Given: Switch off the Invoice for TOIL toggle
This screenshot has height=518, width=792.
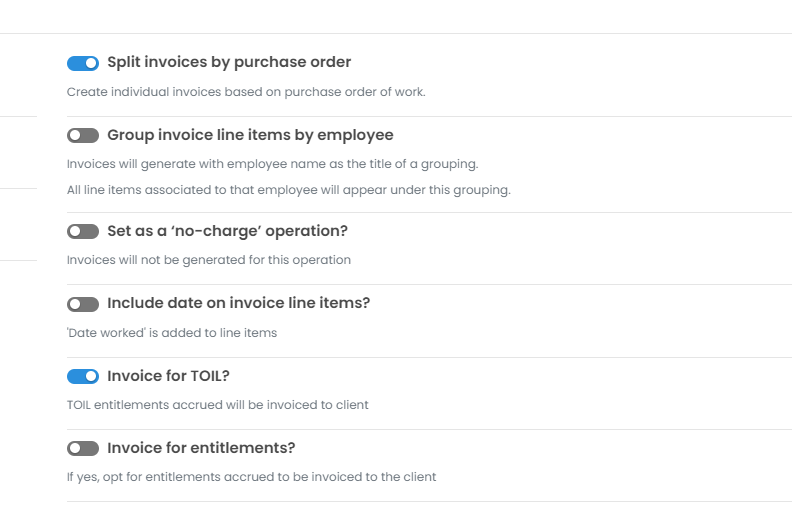Looking at the screenshot, I should click(83, 376).
